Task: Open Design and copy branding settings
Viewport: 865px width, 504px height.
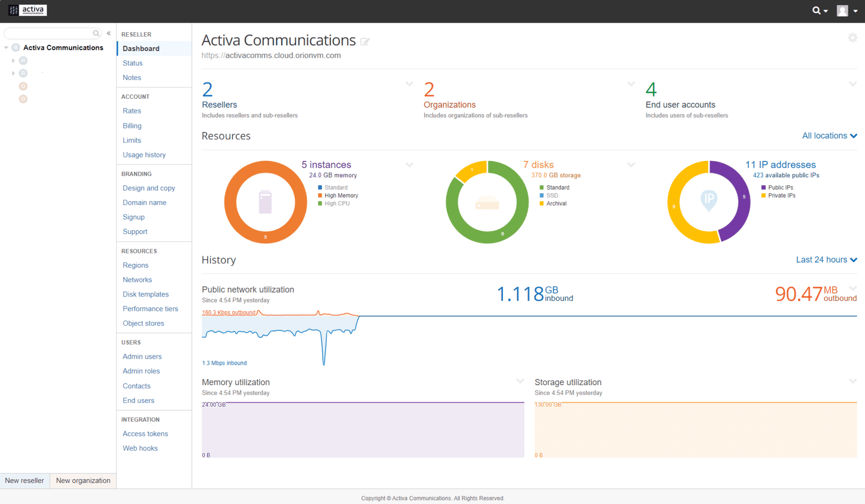Action: point(149,188)
